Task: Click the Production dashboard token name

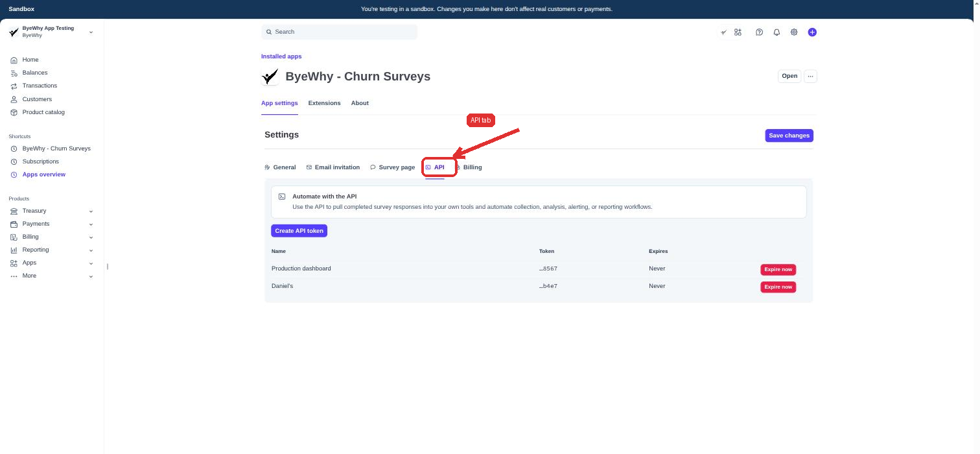Action: [301, 269]
